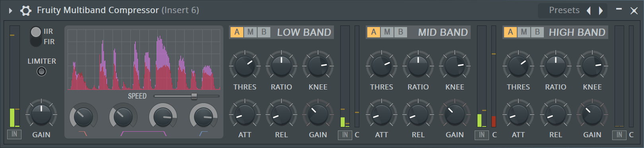Select the M mode tab in low band
The image size is (644, 148).
coord(250,32)
